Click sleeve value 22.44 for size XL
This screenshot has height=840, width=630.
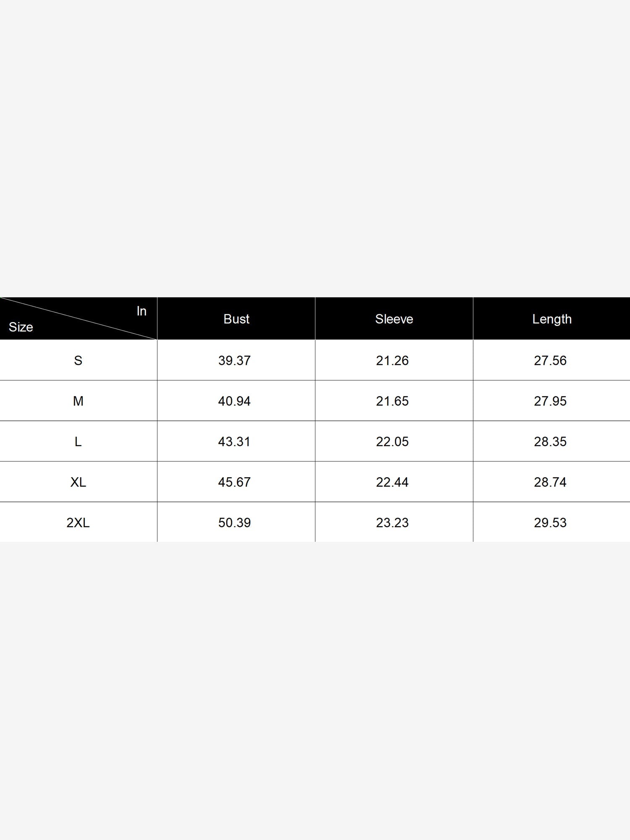392,482
